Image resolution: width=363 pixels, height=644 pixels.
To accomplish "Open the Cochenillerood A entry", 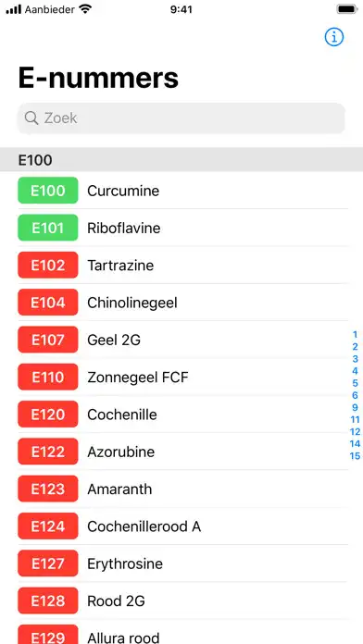I will pos(181,526).
